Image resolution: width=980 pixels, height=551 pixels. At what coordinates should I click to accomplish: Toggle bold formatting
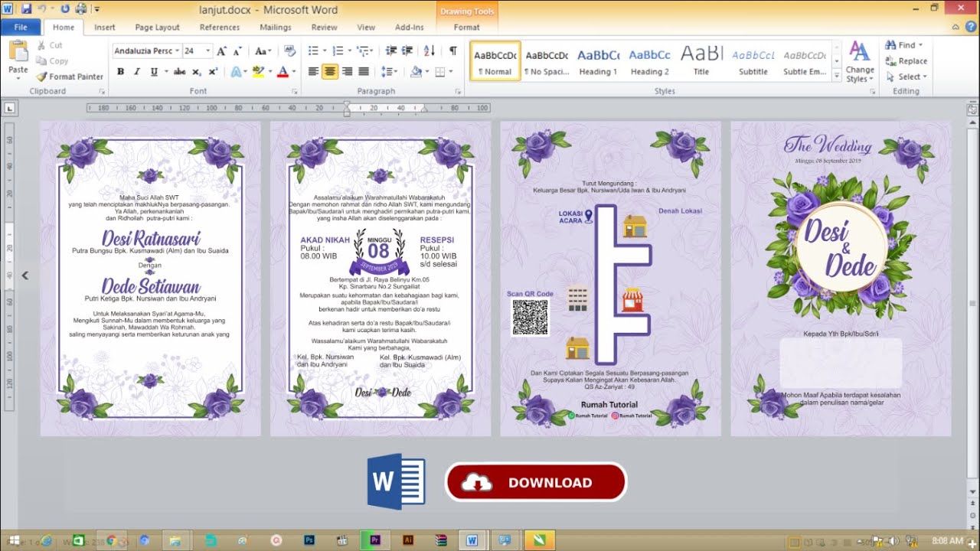[120, 72]
